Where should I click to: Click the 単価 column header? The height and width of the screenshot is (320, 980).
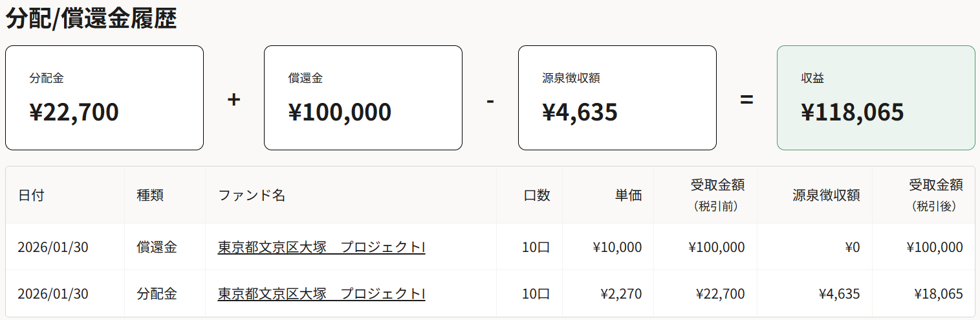click(x=628, y=196)
